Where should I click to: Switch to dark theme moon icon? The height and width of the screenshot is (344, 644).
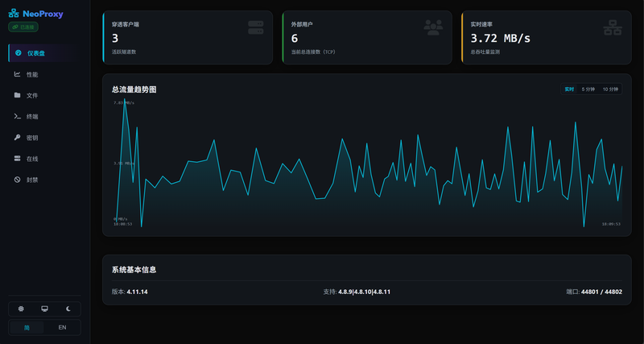click(68, 309)
